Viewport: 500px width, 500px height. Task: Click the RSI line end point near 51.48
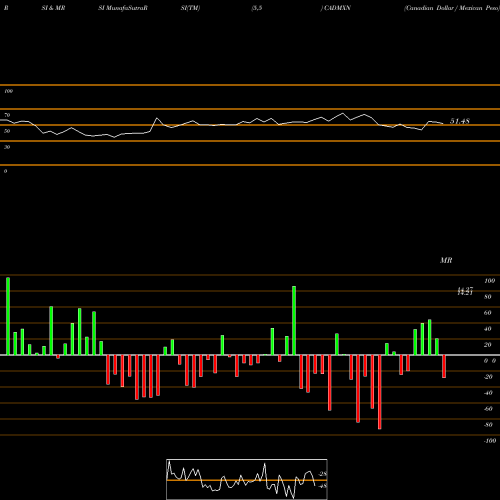(443, 124)
